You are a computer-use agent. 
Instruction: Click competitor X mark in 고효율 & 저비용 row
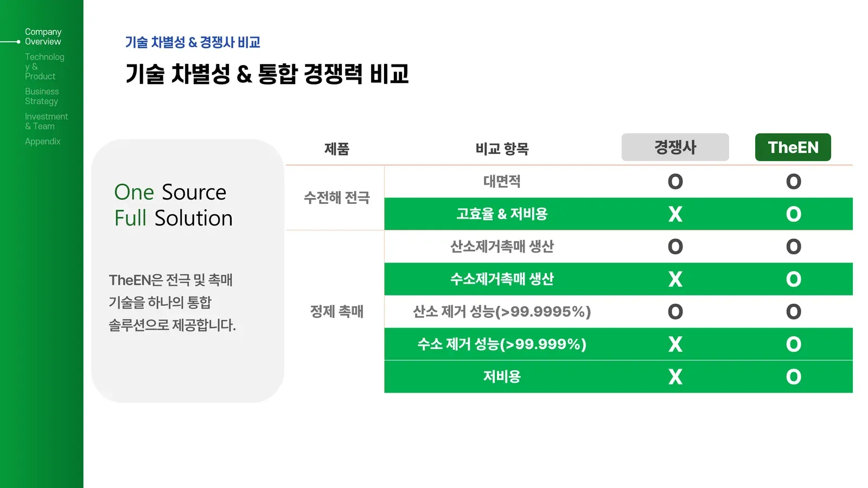(x=675, y=214)
